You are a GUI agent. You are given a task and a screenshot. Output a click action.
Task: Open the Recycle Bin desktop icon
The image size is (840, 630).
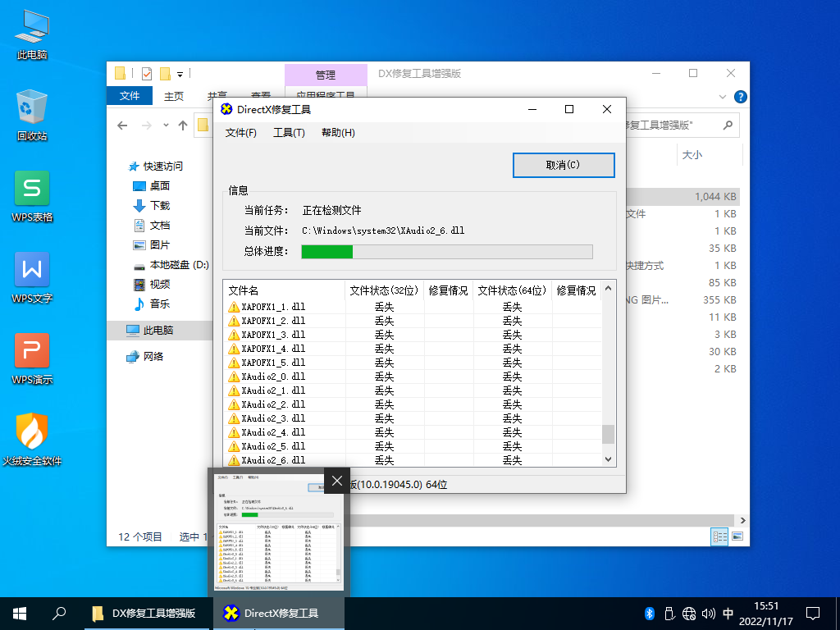click(x=32, y=115)
